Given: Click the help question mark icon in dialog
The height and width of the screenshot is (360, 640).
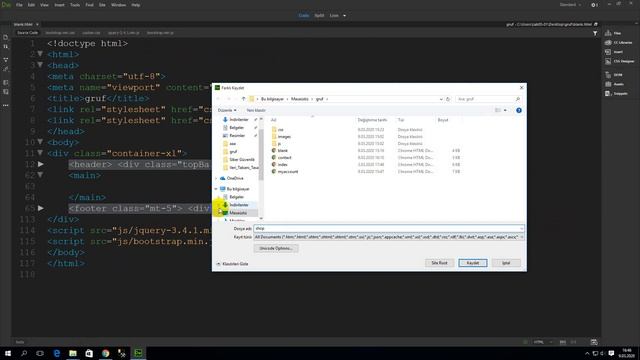Looking at the screenshot, I should click(x=519, y=110).
